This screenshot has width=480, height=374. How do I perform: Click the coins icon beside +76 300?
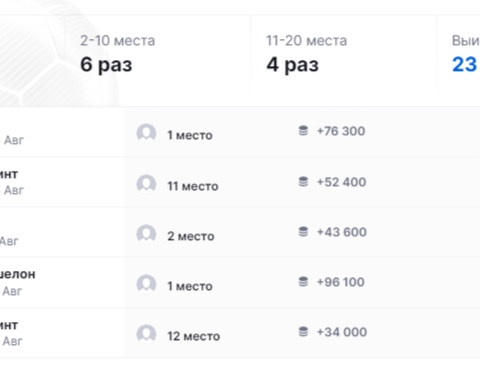coord(303,131)
